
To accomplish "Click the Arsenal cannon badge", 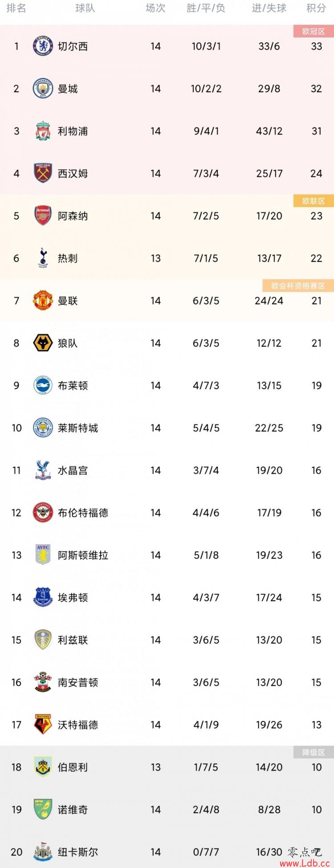I will point(43,216).
